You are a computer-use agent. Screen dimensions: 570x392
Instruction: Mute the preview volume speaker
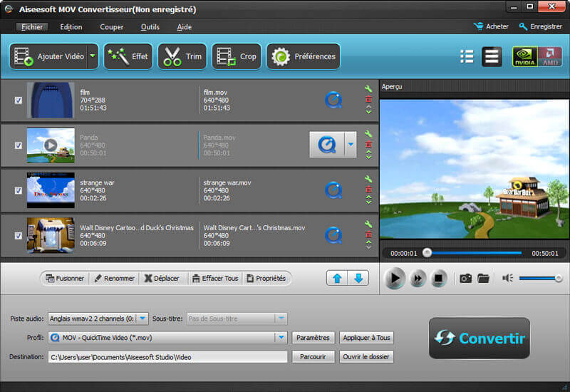[x=508, y=278]
